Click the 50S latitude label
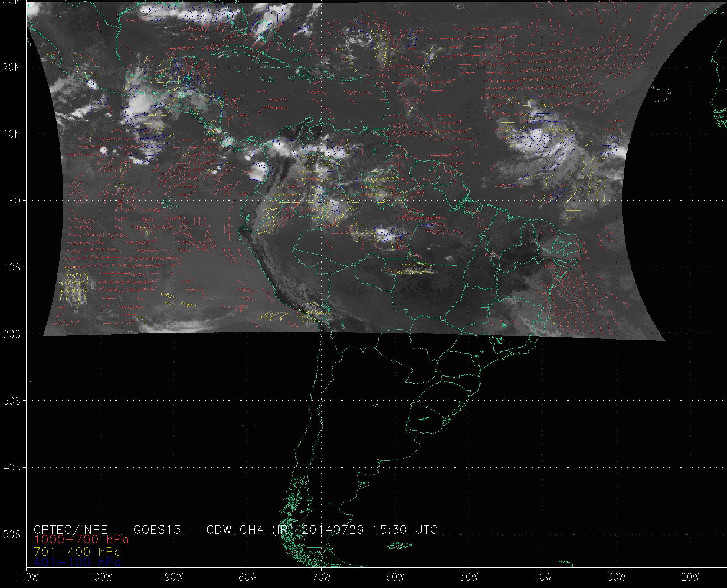727x588 pixels. (x=12, y=535)
